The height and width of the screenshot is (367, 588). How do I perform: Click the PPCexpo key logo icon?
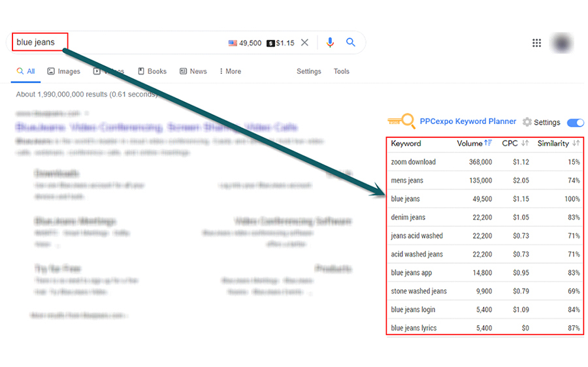pos(401,121)
